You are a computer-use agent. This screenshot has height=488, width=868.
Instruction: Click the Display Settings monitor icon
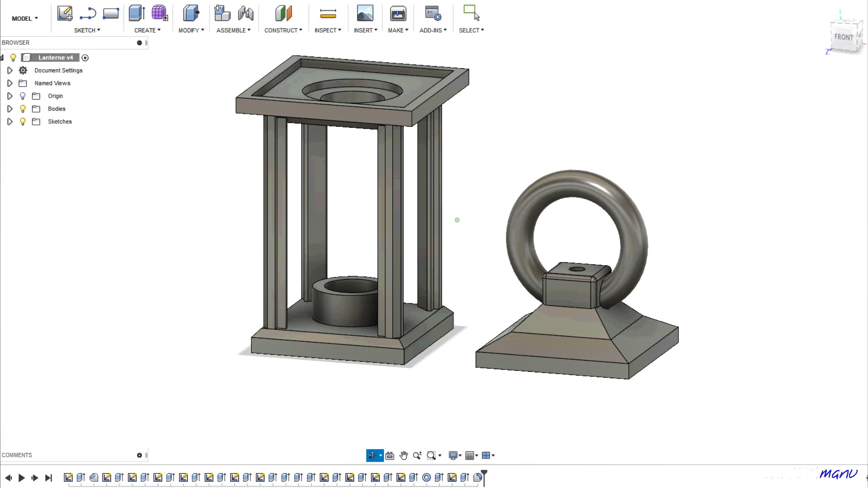tap(453, 455)
